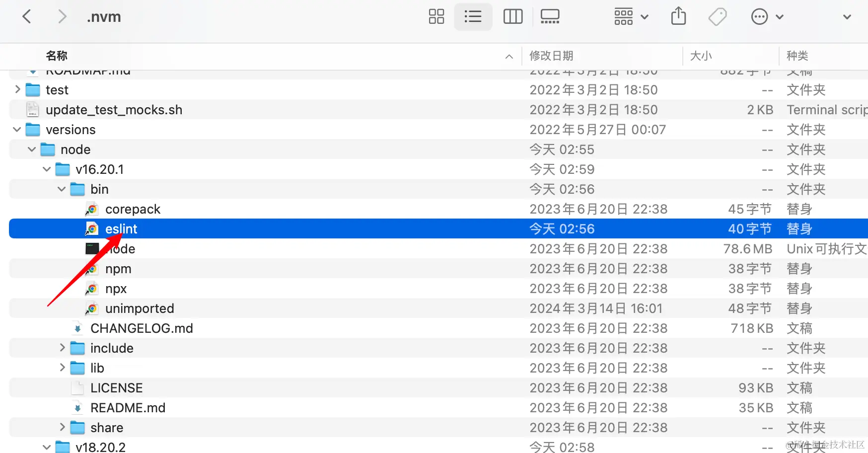Switch to gallery view
Screen dimensions: 868x453
(x=550, y=16)
